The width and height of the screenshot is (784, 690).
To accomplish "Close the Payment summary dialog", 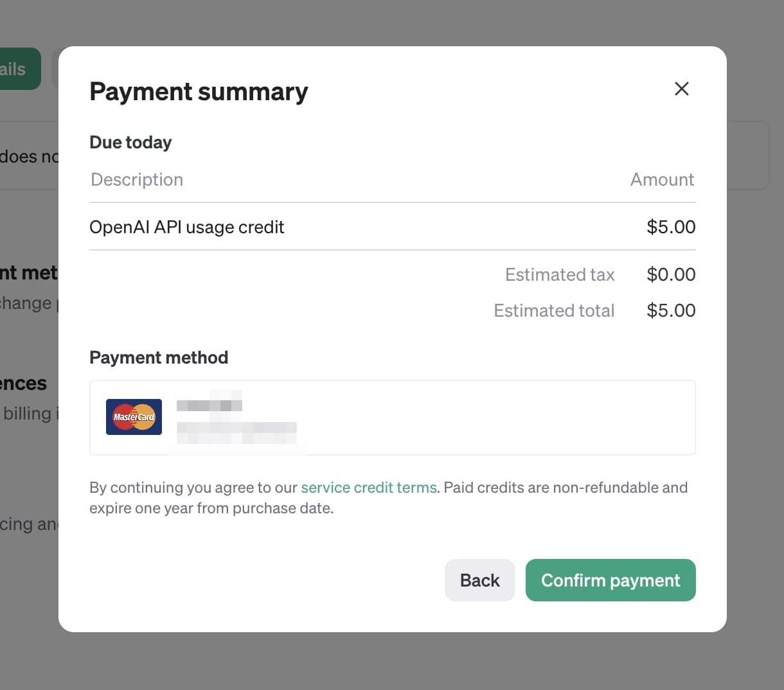I will [681, 89].
